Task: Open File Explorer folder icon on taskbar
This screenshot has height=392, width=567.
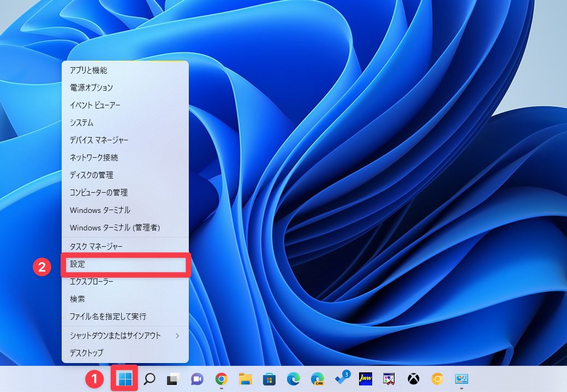Action: [245, 379]
